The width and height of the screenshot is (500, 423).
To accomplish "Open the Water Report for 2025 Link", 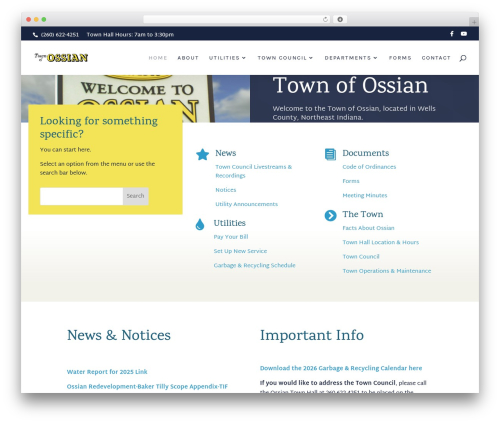I will click(107, 372).
